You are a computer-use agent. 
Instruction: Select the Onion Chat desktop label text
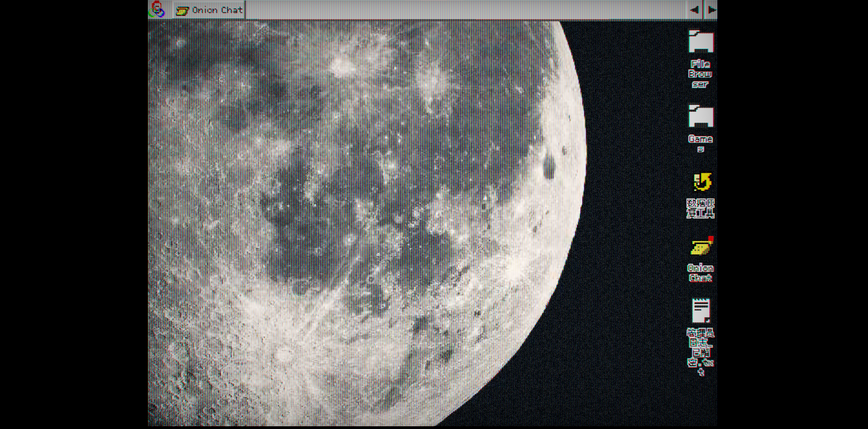[700, 273]
